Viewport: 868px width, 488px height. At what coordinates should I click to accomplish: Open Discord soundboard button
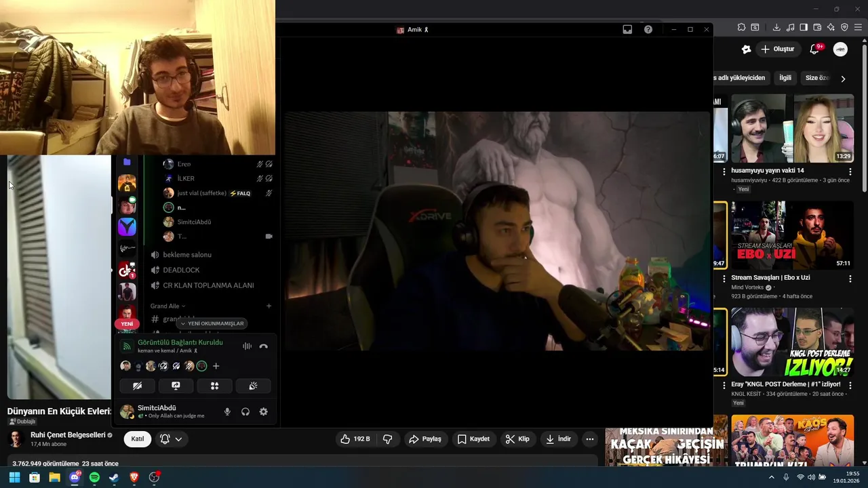(x=253, y=386)
